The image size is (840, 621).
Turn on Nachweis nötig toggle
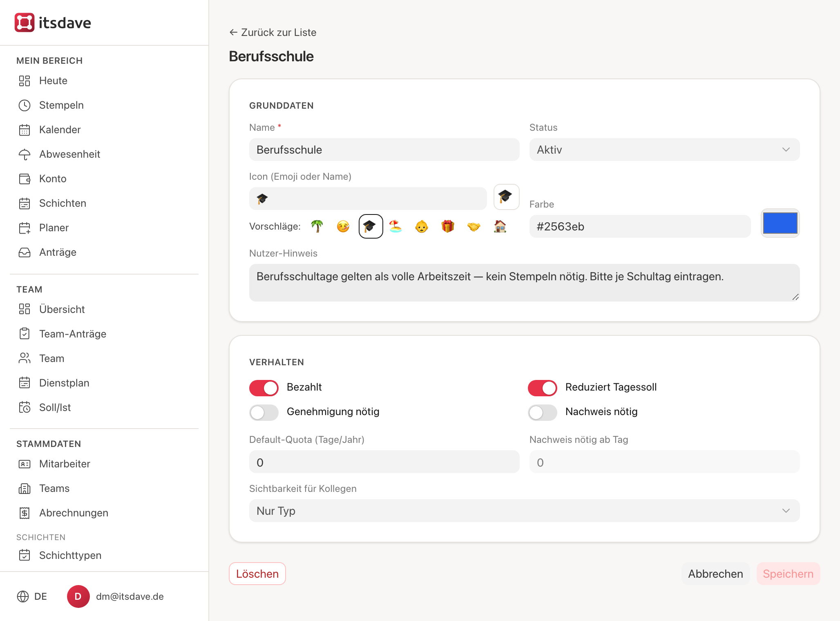[543, 412]
